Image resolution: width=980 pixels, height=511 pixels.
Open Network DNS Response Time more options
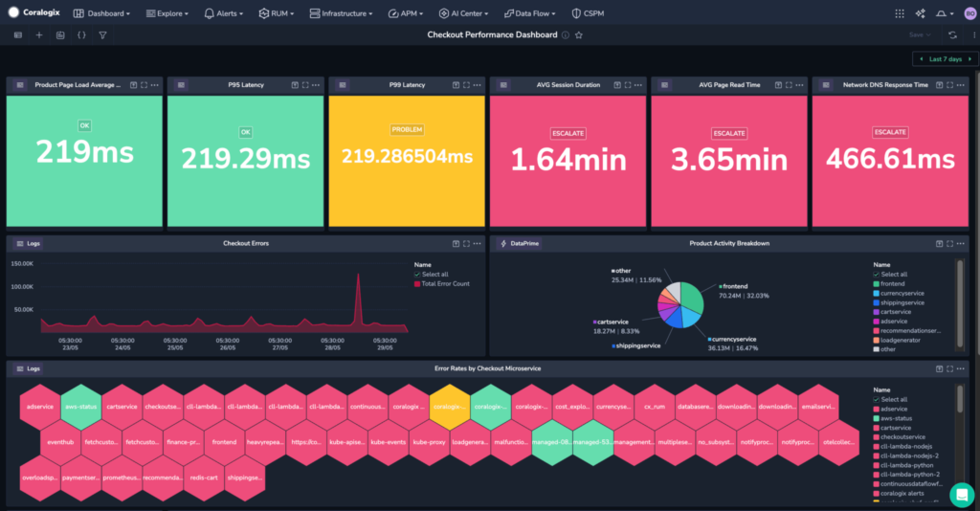tap(961, 85)
